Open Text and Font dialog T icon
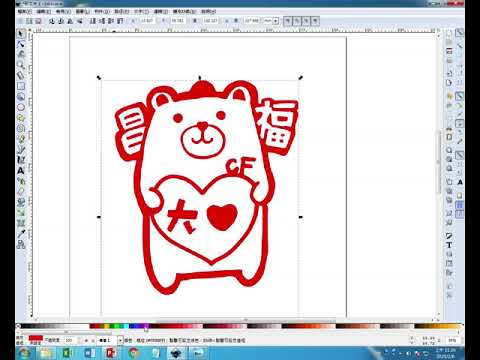This screenshot has width=480, height=360. (449, 246)
